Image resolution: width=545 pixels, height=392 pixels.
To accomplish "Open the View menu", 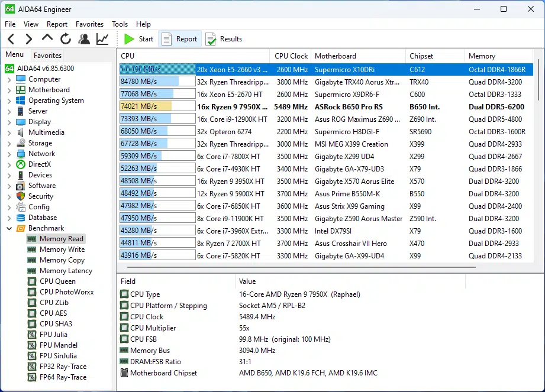I will 31,24.
